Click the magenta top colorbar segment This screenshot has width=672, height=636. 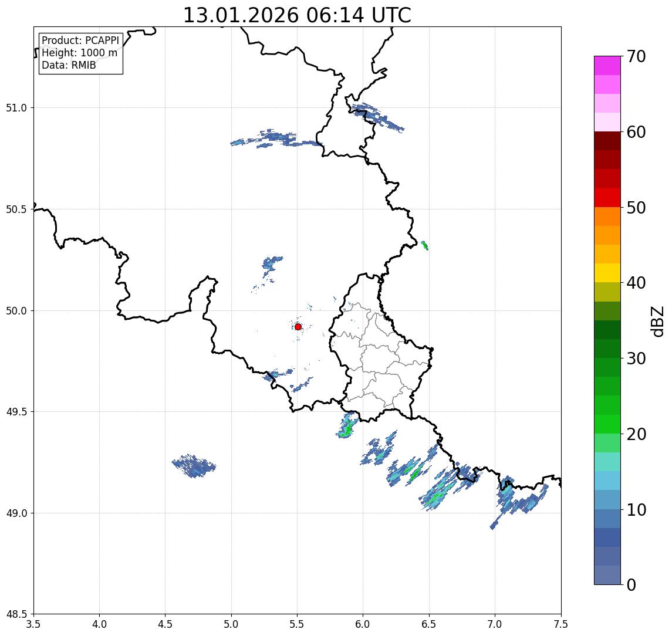tap(607, 66)
